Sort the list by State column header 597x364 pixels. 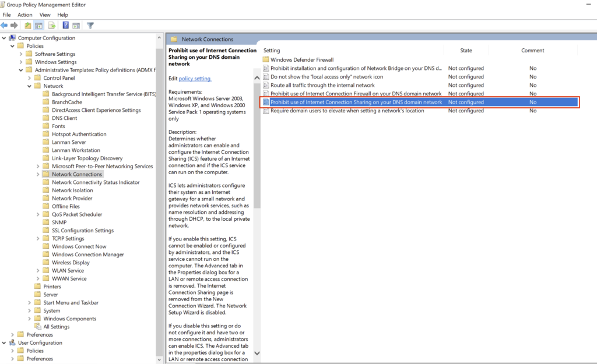click(466, 51)
